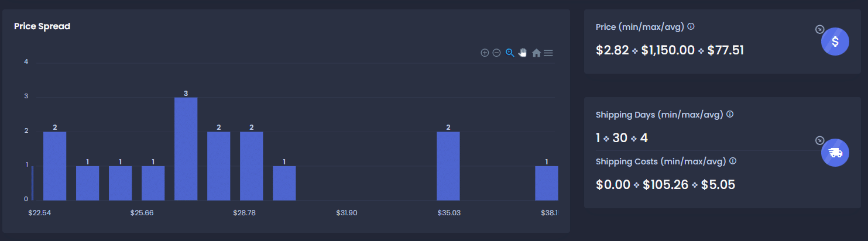The image size is (868, 241).
Task: Click the Price Spread chart title
Action: (x=42, y=26)
